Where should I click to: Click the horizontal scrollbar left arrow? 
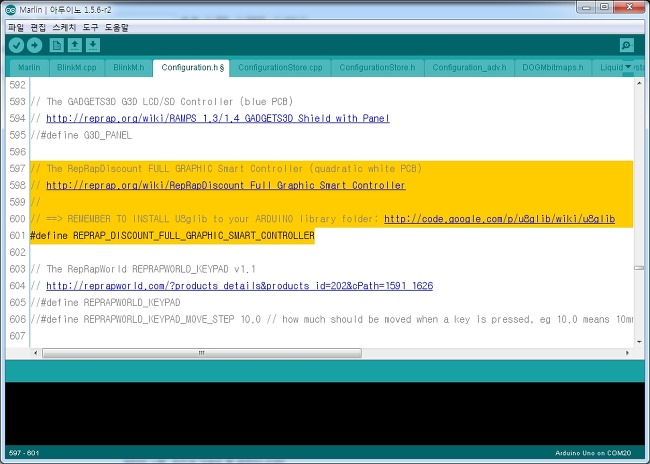[35, 353]
